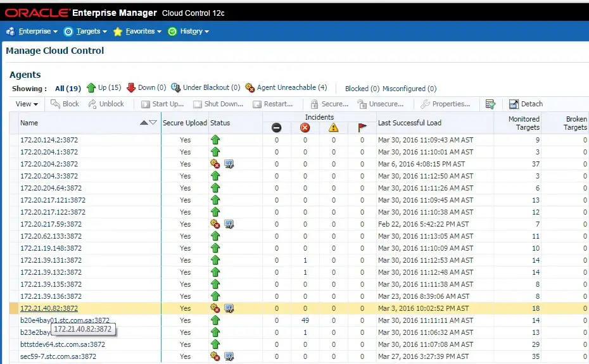This screenshot has width=589, height=364.
Task: Click monitor icon beside 172.20.217.59 status
Action: coord(229,224)
